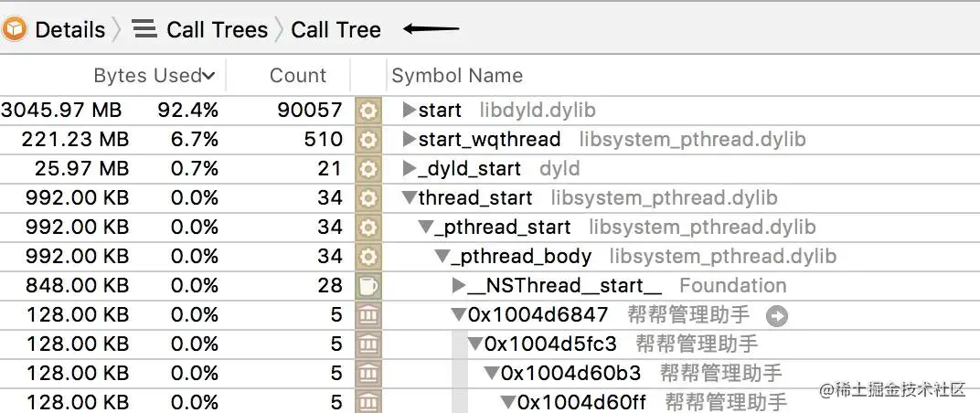Image resolution: width=980 pixels, height=413 pixels.
Task: Click the _pthread_body symbol name
Action: 521,257
